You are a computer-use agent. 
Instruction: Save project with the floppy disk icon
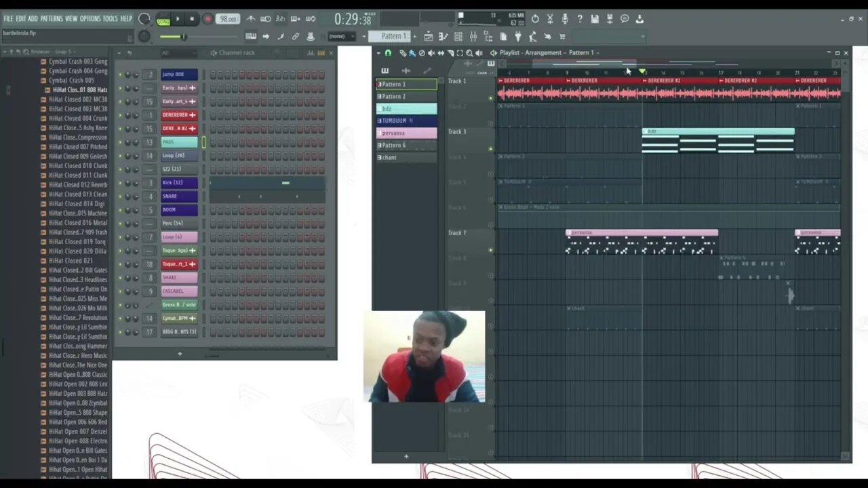click(x=595, y=19)
